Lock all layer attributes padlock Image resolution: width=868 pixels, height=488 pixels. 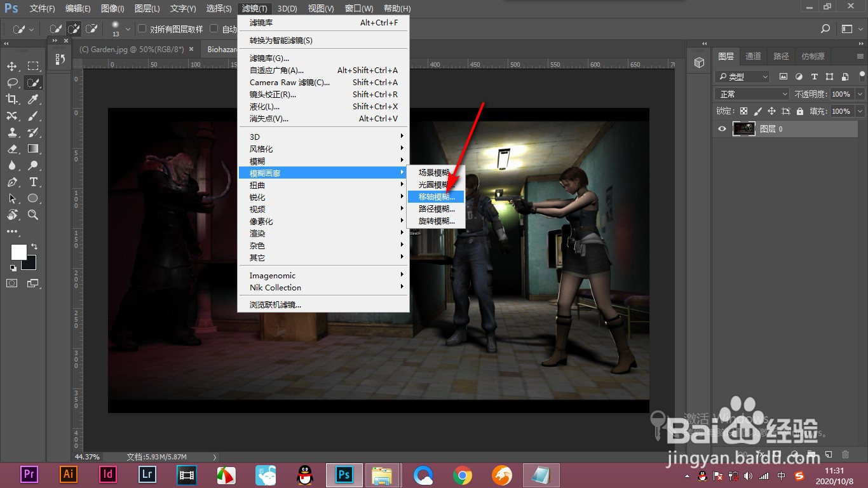(x=801, y=111)
